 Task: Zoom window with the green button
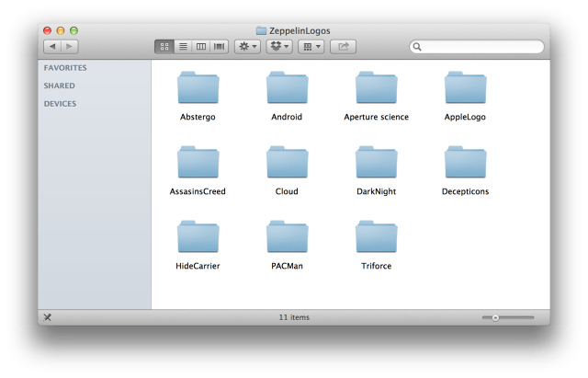(73, 30)
